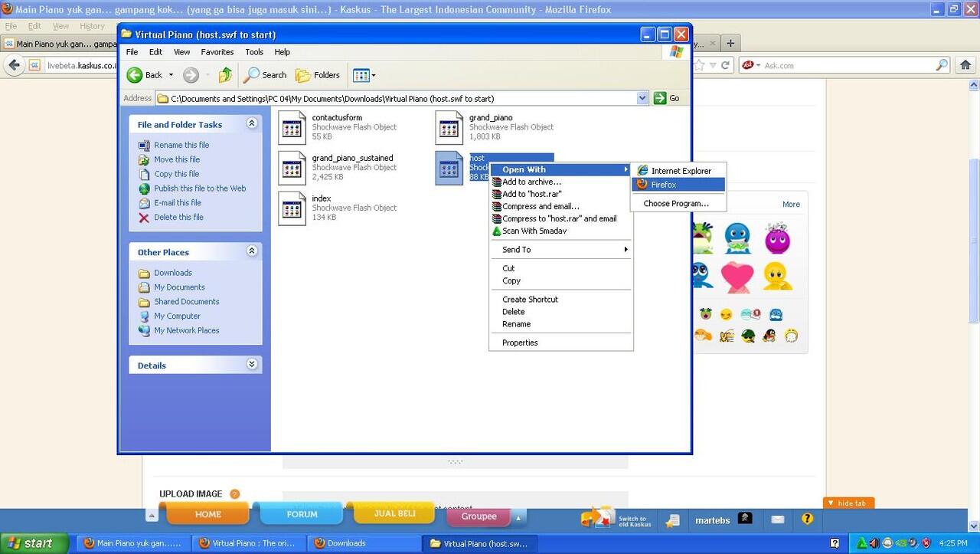Click Delete this file task
The height and width of the screenshot is (554, 980).
pos(178,218)
